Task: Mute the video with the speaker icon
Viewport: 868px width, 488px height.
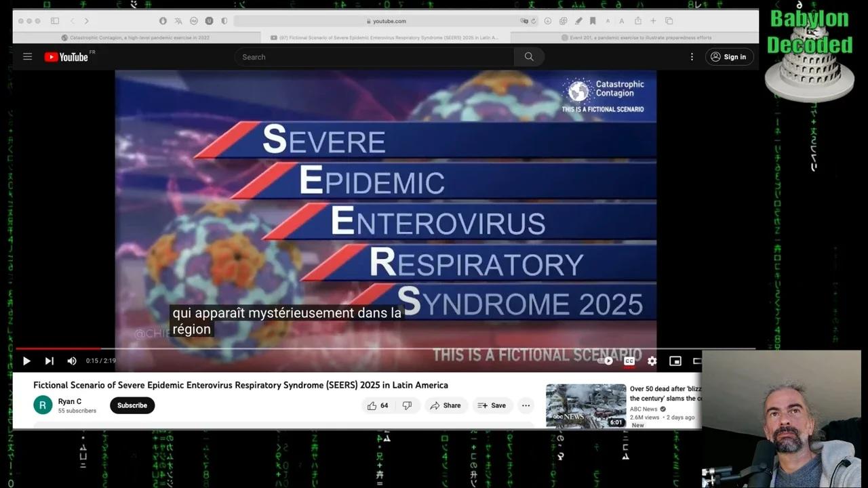Action: coord(72,361)
